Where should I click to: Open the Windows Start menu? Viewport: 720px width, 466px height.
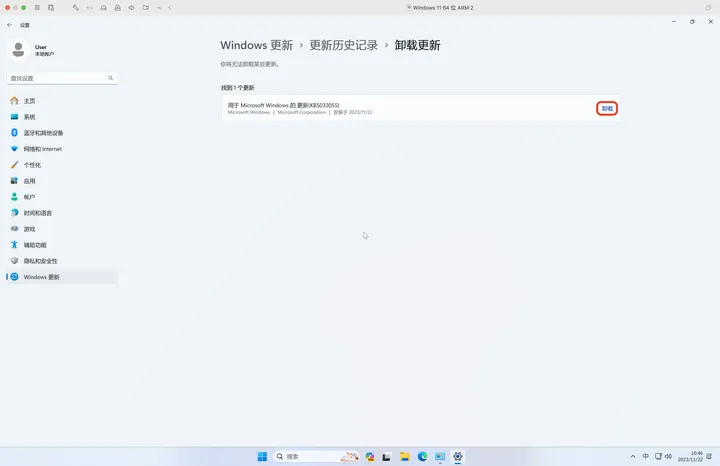click(262, 456)
